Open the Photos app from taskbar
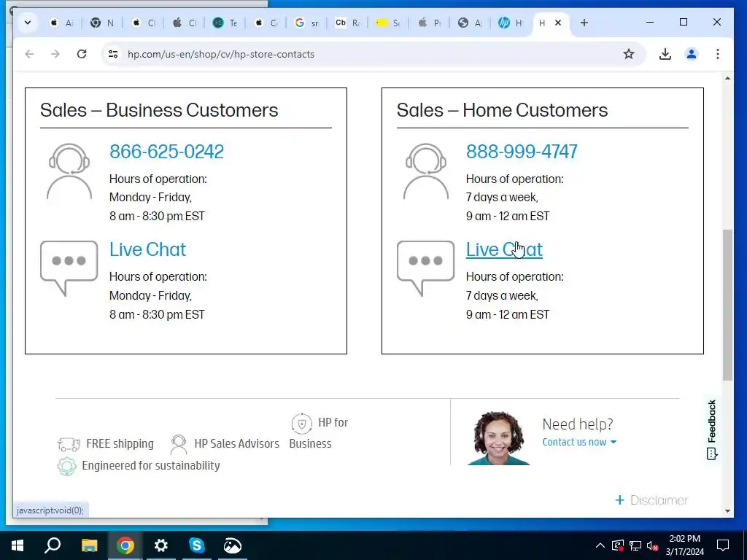 [x=233, y=545]
